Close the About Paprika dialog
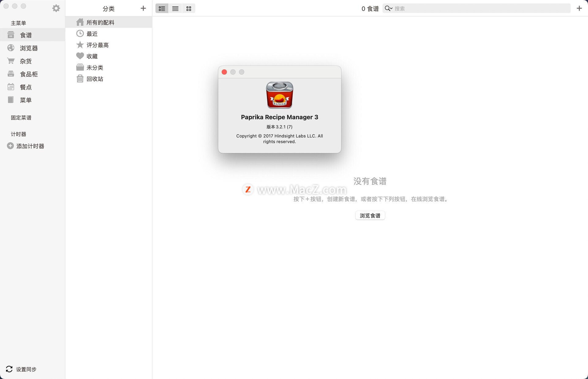The image size is (588, 379). pyautogui.click(x=224, y=72)
